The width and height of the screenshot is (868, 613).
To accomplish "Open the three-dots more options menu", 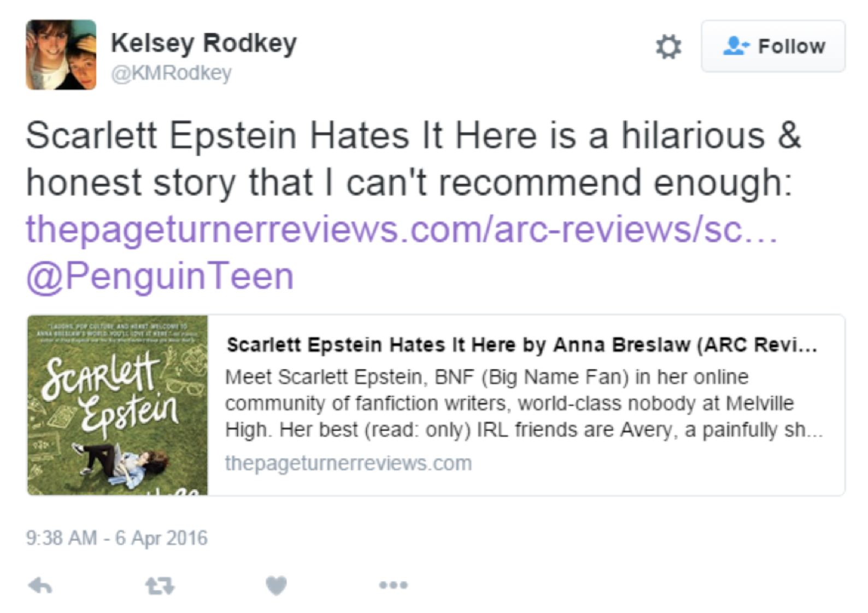I will pos(393,585).
